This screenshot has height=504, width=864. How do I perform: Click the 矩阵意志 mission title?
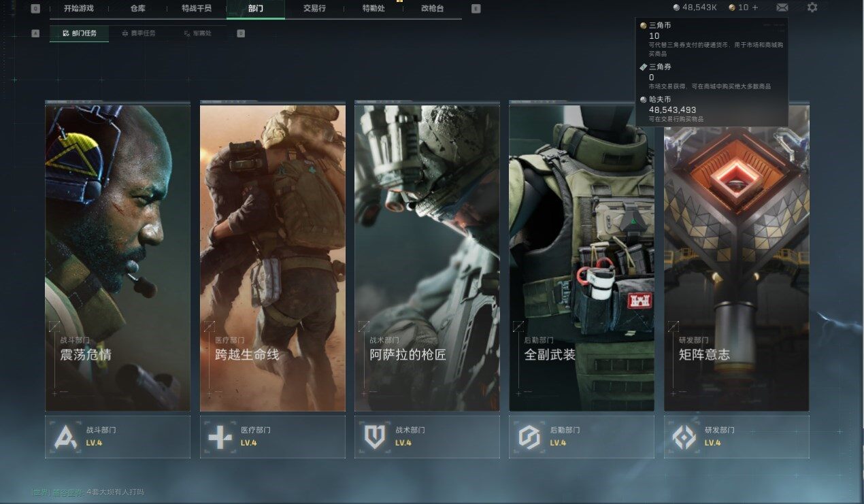704,354
